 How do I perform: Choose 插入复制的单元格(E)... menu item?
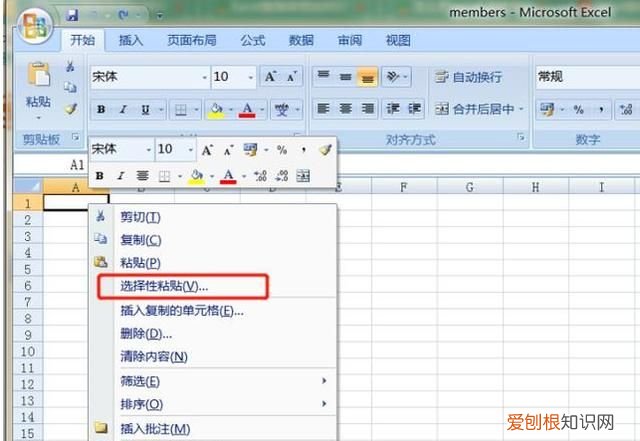click(x=213, y=311)
